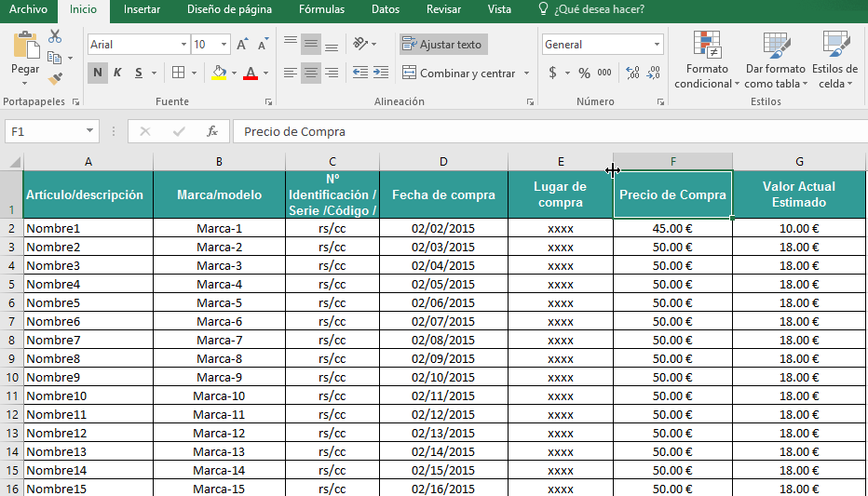Click the Cut scissors icon
This screenshot has width=868, height=496.
tap(55, 37)
